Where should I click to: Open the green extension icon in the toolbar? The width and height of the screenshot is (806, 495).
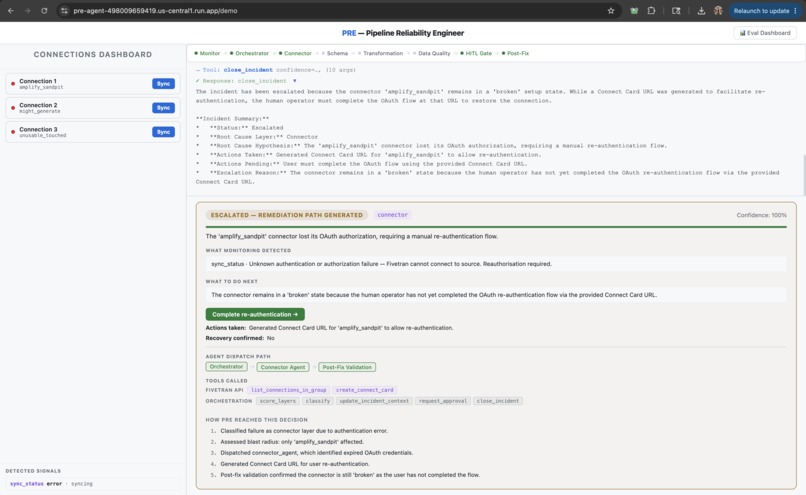[x=634, y=11]
